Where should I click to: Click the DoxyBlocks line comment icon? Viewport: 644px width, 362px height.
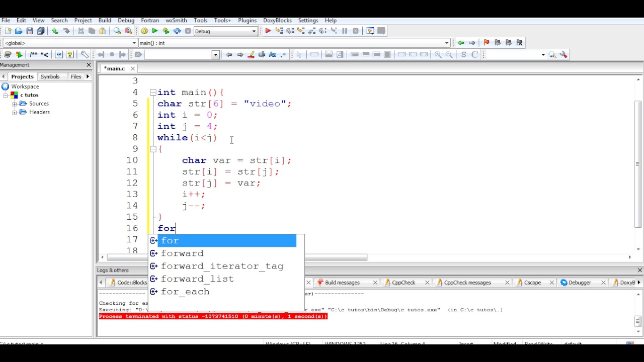[44, 55]
